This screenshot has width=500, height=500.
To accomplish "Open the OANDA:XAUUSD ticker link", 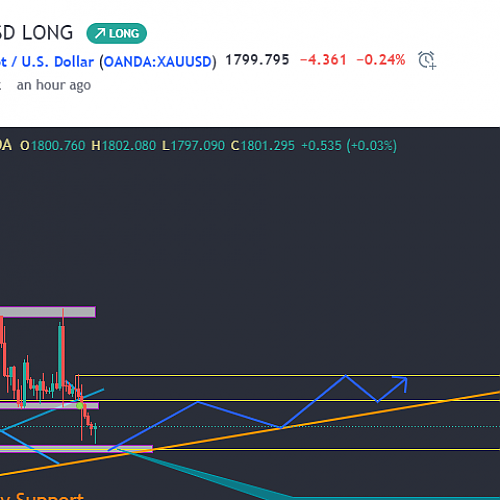I will coord(158,62).
